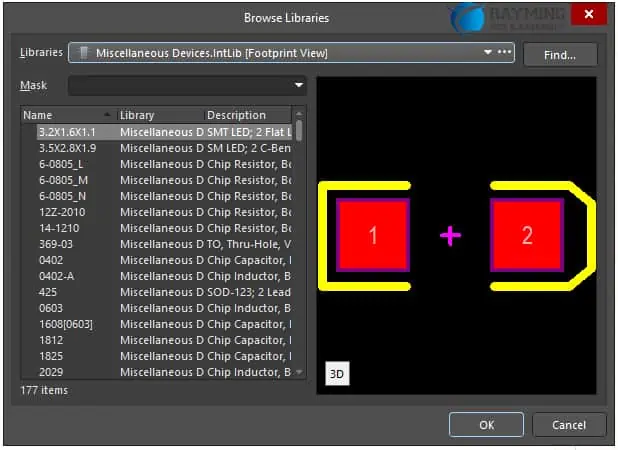Click footprint pad 1 in preview
The width and height of the screenshot is (618, 450).
pyautogui.click(x=373, y=236)
